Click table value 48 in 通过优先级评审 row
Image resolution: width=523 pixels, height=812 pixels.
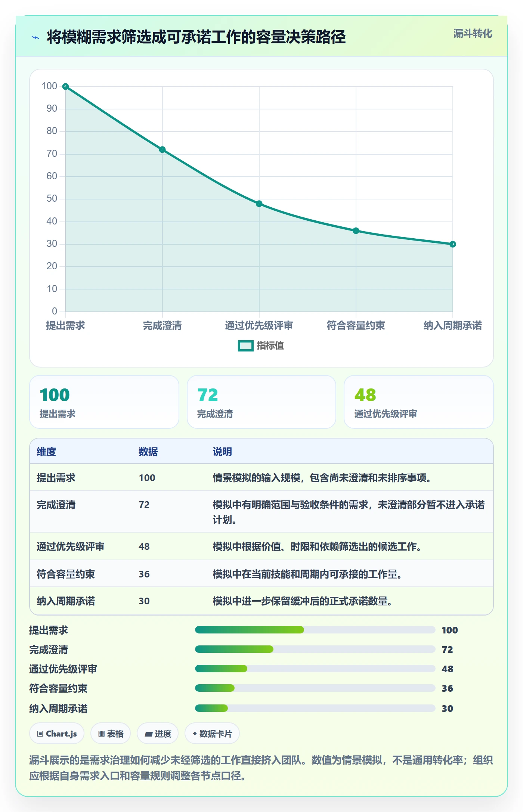tap(144, 546)
